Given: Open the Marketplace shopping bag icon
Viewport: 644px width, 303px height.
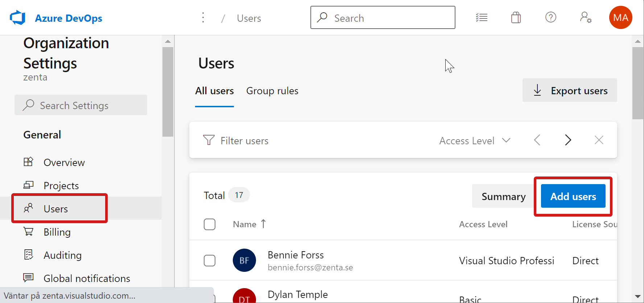Looking at the screenshot, I should (516, 17).
